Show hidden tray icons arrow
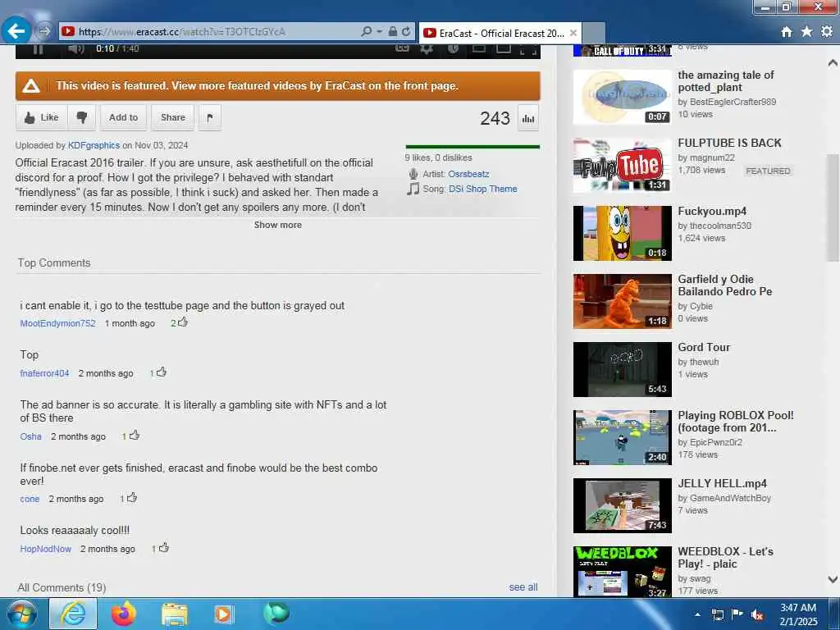Screen dimensions: 840x630 (697, 614)
